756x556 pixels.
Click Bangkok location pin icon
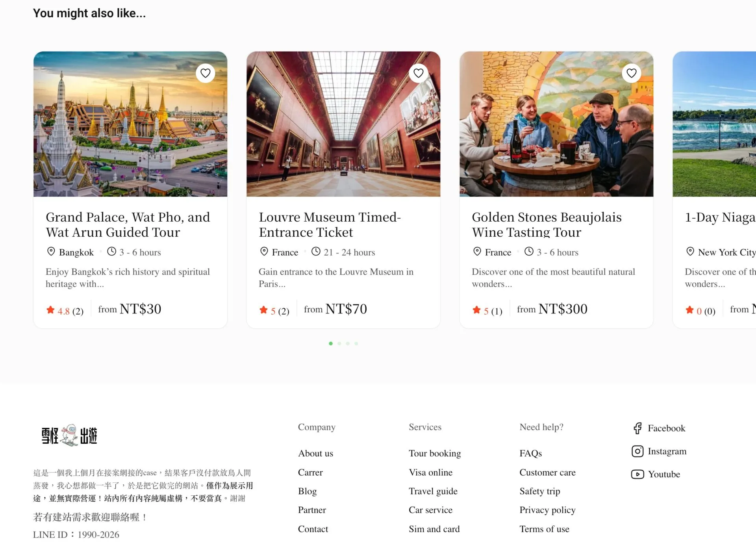(51, 252)
